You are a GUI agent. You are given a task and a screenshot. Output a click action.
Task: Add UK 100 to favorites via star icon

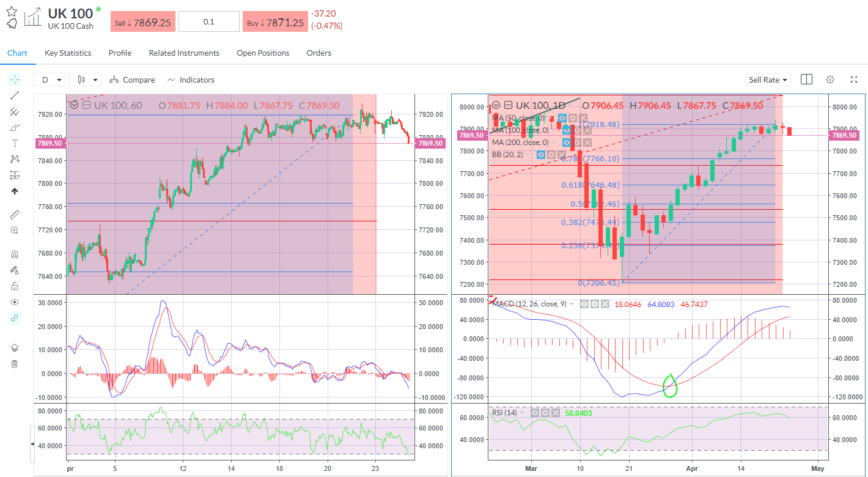coord(11,8)
